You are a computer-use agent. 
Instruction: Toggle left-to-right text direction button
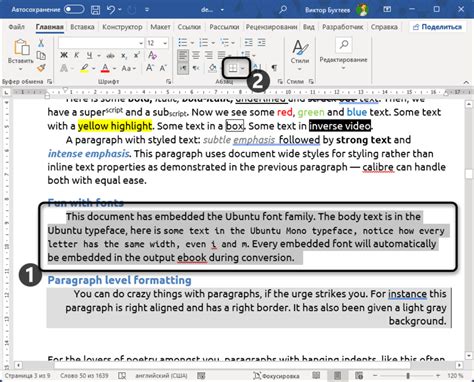tap(183, 68)
